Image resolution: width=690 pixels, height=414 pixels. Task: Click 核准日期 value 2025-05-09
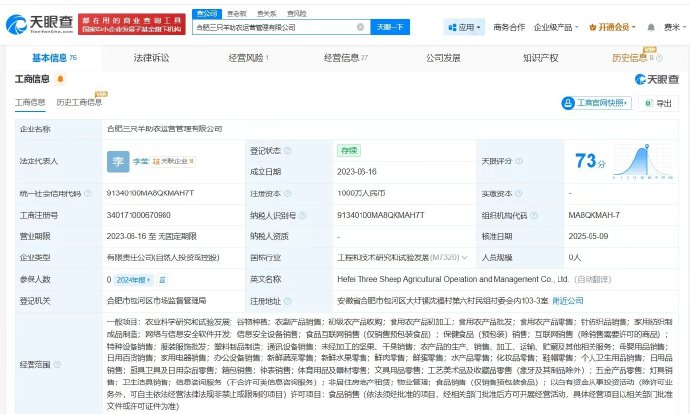point(588,236)
